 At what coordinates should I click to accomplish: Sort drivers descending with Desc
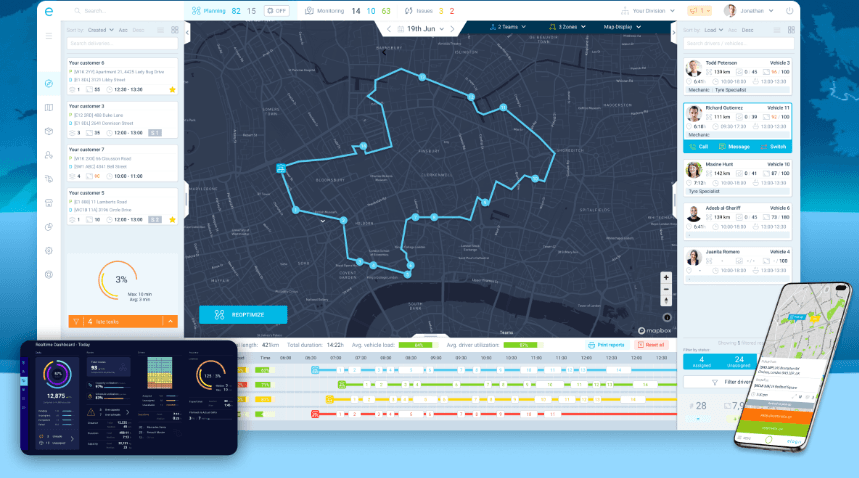[x=747, y=30]
